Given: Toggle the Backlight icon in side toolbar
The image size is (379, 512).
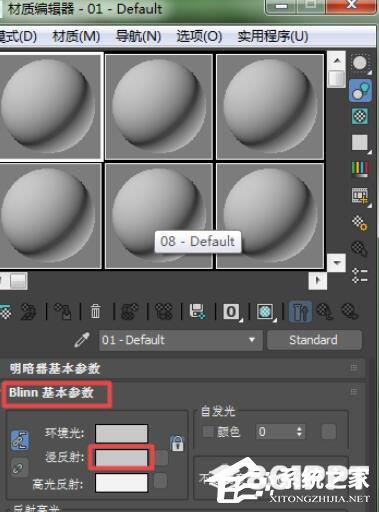Looking at the screenshot, I should (x=360, y=90).
